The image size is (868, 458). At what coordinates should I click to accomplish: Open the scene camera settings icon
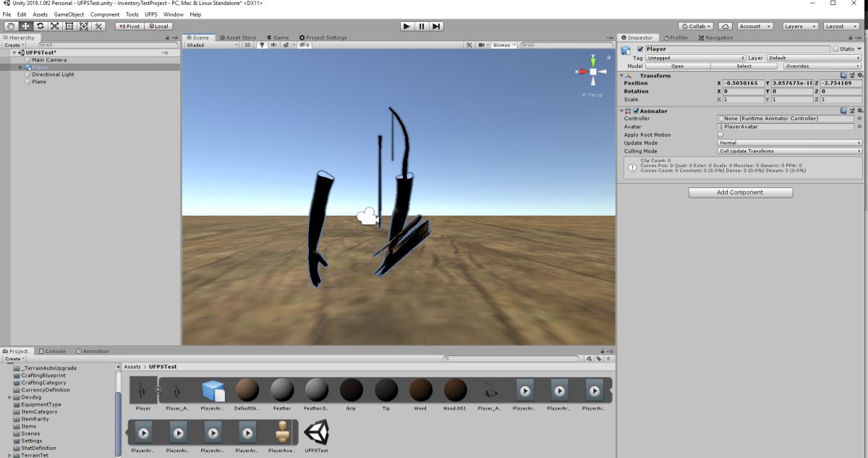coord(483,45)
